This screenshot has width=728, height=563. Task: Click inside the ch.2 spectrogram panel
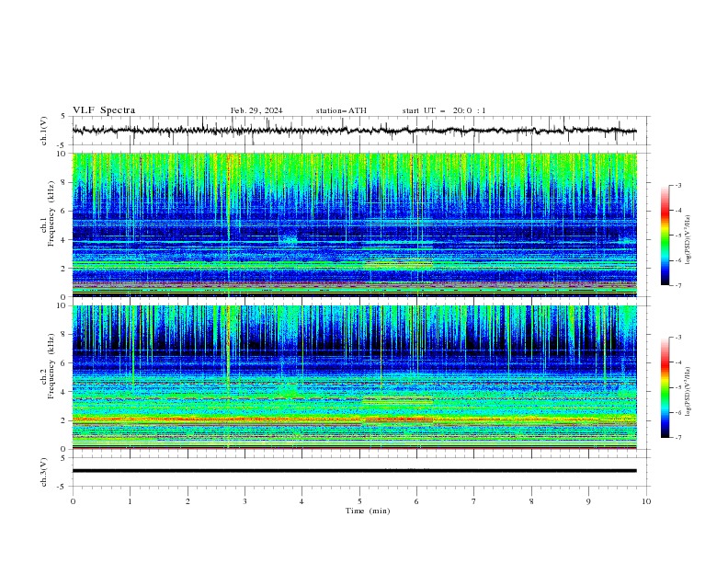point(354,377)
